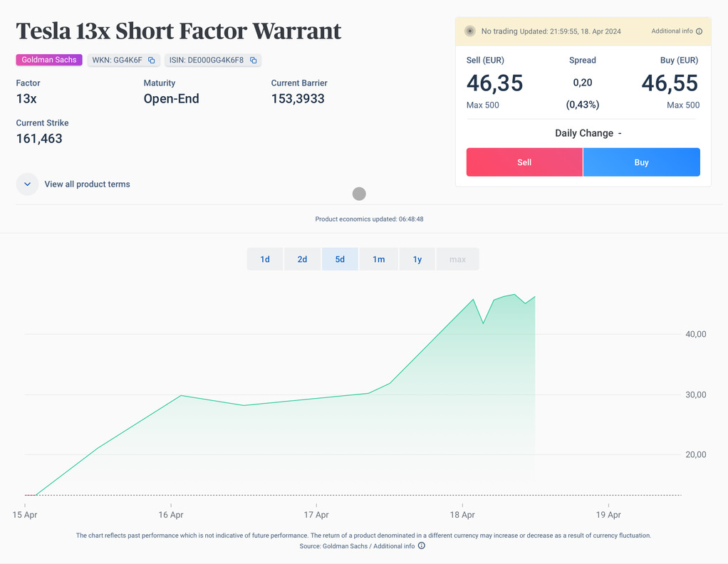728x564 pixels.
Task: Switch chart to 2d range
Action: pyautogui.click(x=302, y=259)
